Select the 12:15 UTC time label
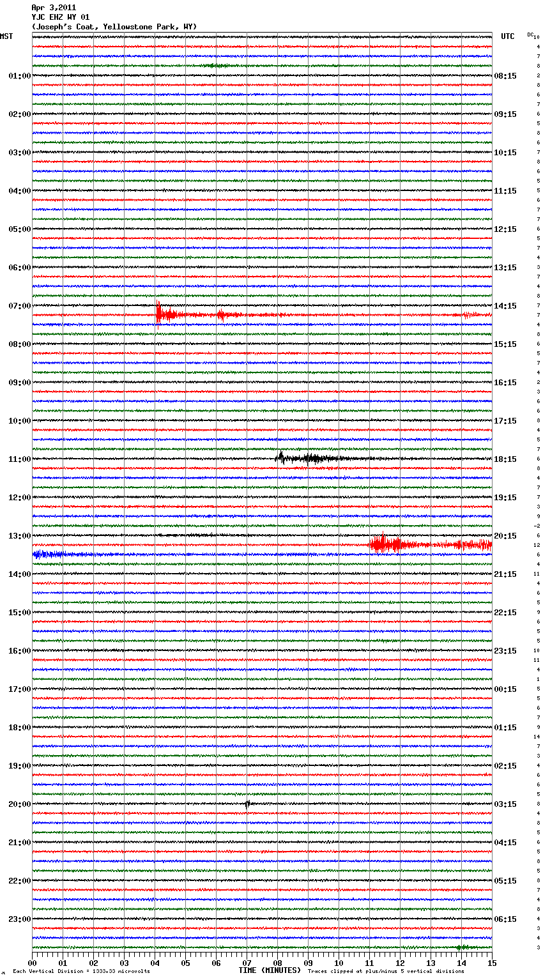 (x=505, y=229)
